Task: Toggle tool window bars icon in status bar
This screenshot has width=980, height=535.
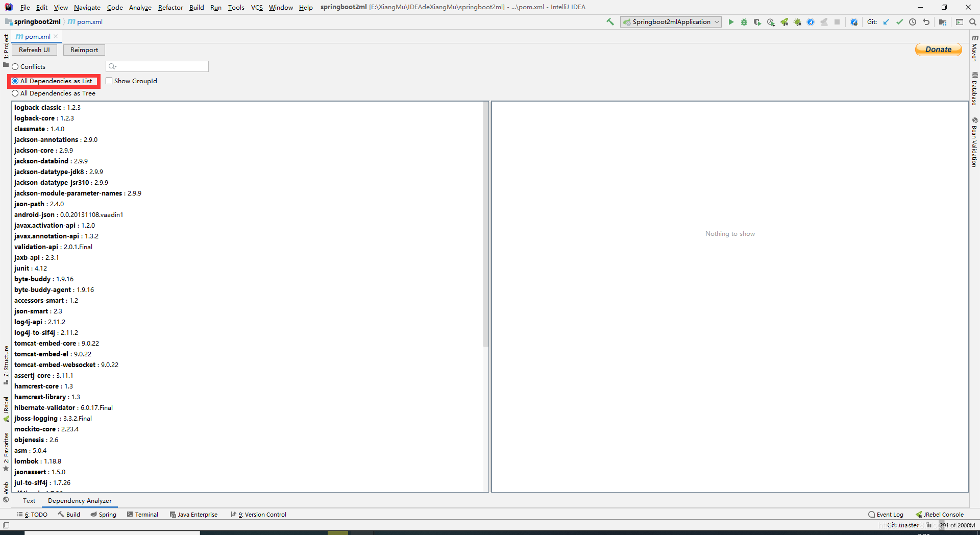Action: 6,525
